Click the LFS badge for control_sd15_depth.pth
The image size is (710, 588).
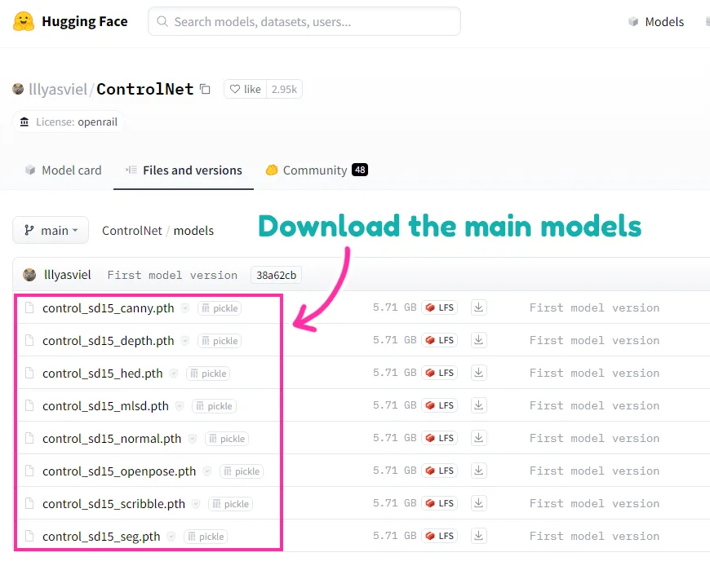[439, 340]
